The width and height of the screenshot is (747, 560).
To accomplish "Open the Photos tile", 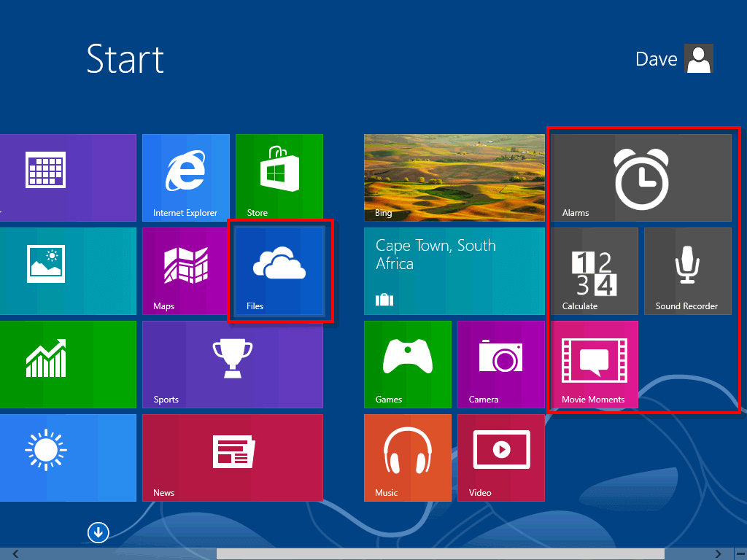I will tap(68, 271).
